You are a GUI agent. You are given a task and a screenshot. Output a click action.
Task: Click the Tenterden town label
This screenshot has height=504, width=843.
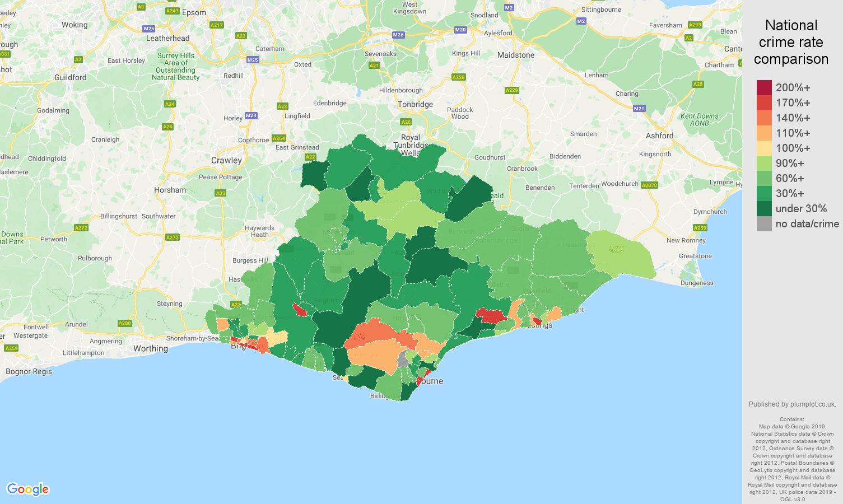point(584,186)
